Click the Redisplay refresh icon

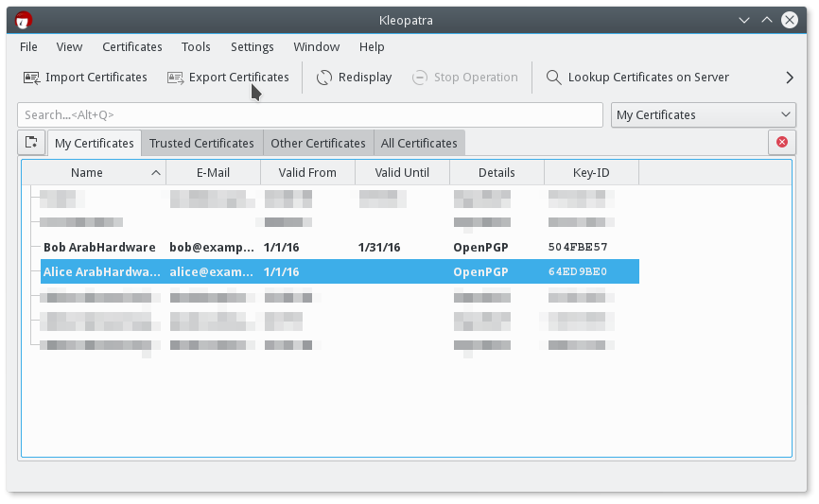point(323,78)
